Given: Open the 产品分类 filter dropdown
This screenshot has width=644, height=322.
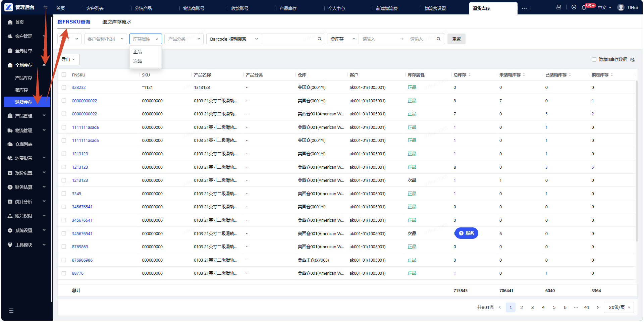Looking at the screenshot, I should coord(184,39).
